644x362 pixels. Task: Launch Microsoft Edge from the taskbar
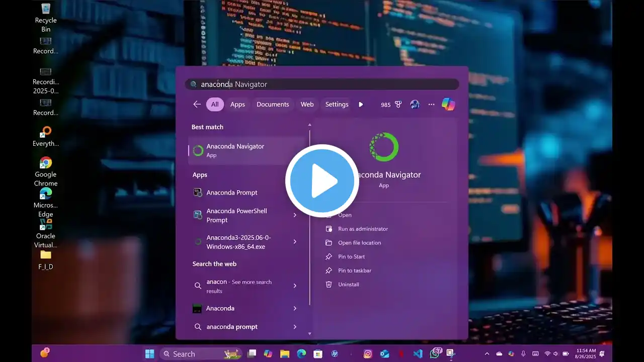pos(301,354)
